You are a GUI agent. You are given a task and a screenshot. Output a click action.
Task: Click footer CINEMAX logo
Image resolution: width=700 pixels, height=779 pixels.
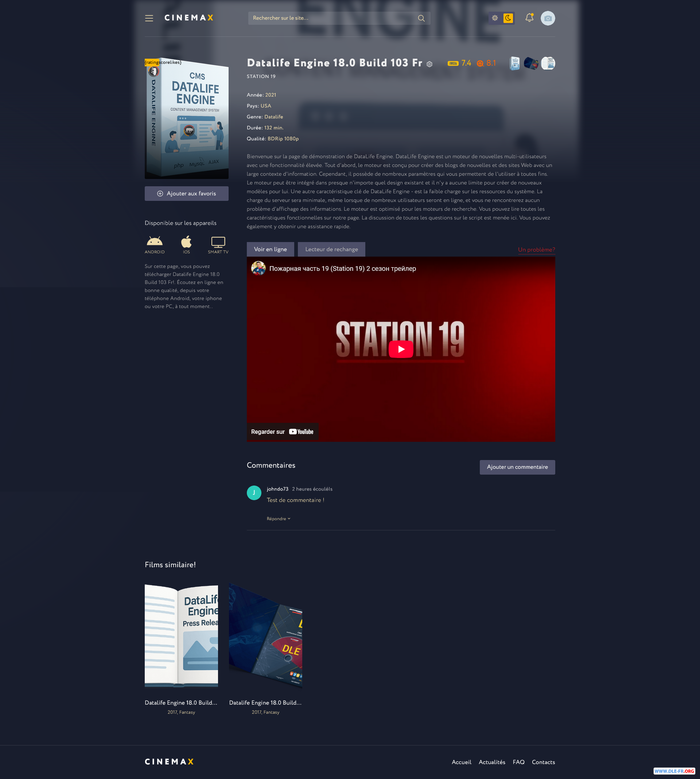[169, 762]
